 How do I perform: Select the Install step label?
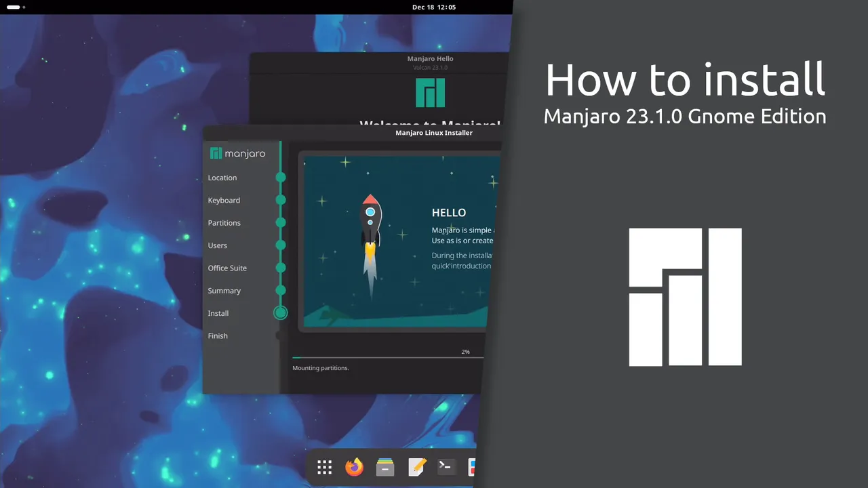[x=218, y=313]
